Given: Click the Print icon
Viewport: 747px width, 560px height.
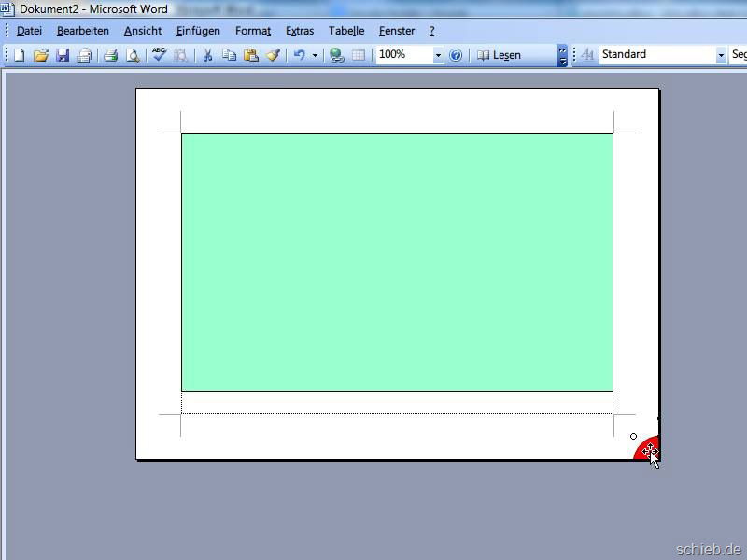Looking at the screenshot, I should pyautogui.click(x=110, y=55).
